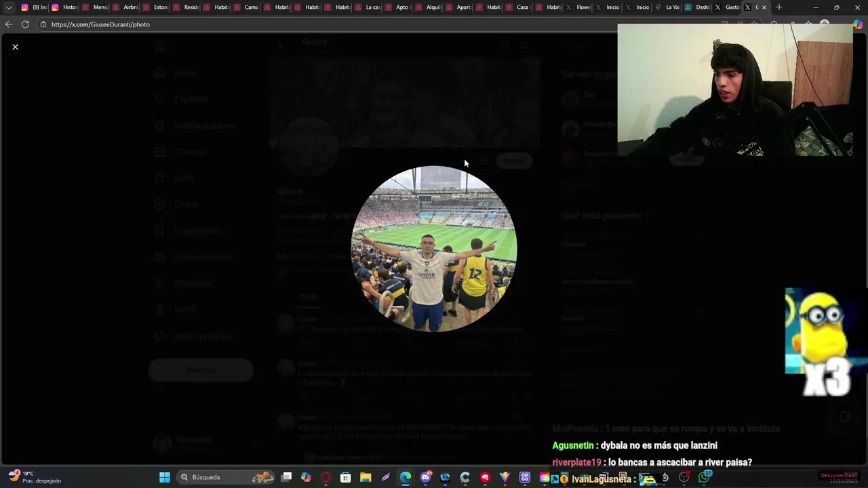The height and width of the screenshot is (488, 868).
Task: Switch to the 'Mens' browser tab
Action: coord(95,7)
